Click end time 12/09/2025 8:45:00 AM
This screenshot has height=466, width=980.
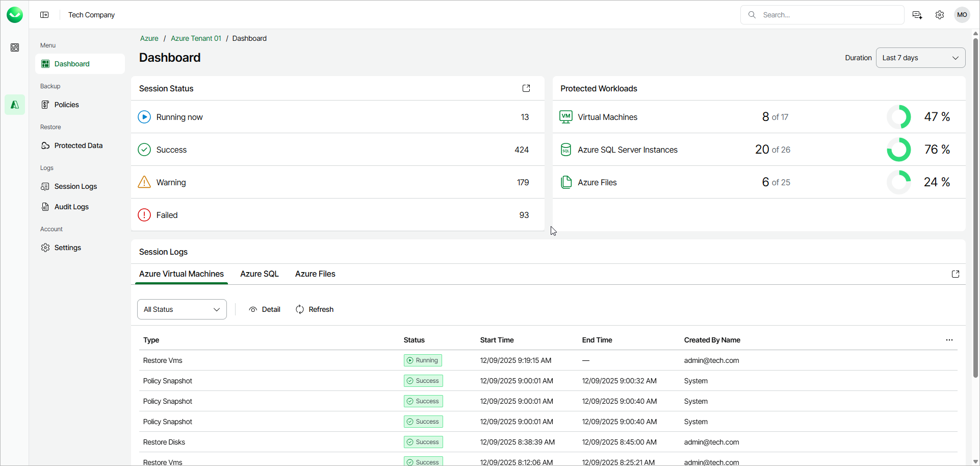pyautogui.click(x=620, y=442)
